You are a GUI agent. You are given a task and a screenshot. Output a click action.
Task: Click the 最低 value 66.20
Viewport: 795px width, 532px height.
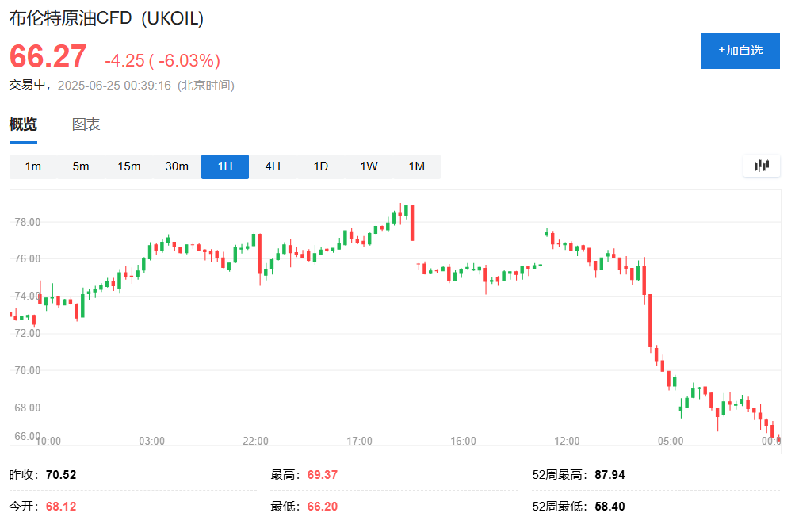[x=323, y=507]
